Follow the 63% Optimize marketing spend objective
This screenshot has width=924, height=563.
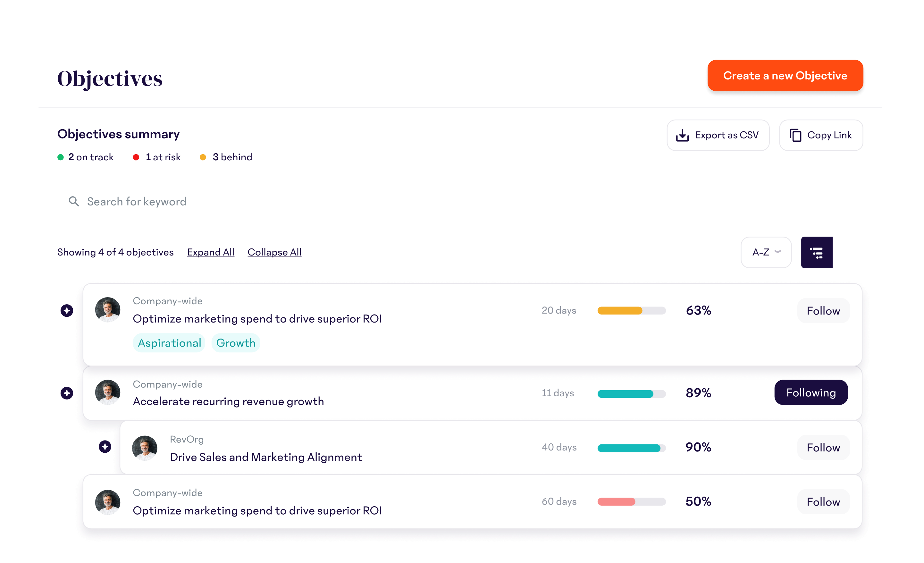[823, 311]
